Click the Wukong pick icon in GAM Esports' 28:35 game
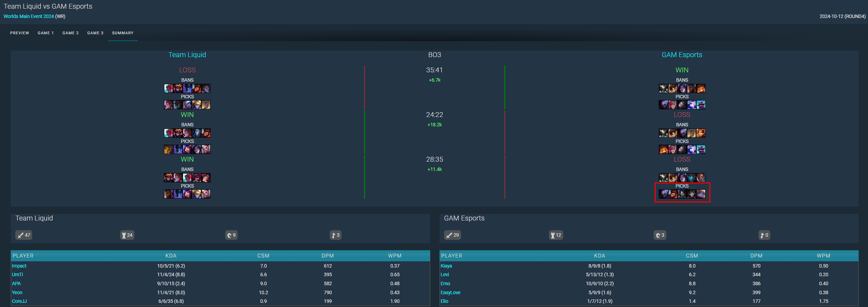868x307 pixels. pos(673,194)
